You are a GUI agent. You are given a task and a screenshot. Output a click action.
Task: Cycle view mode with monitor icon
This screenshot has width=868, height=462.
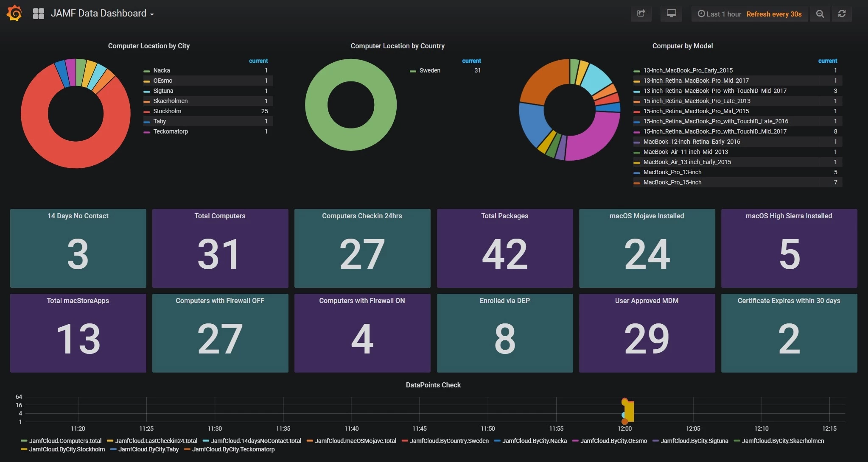coord(671,14)
